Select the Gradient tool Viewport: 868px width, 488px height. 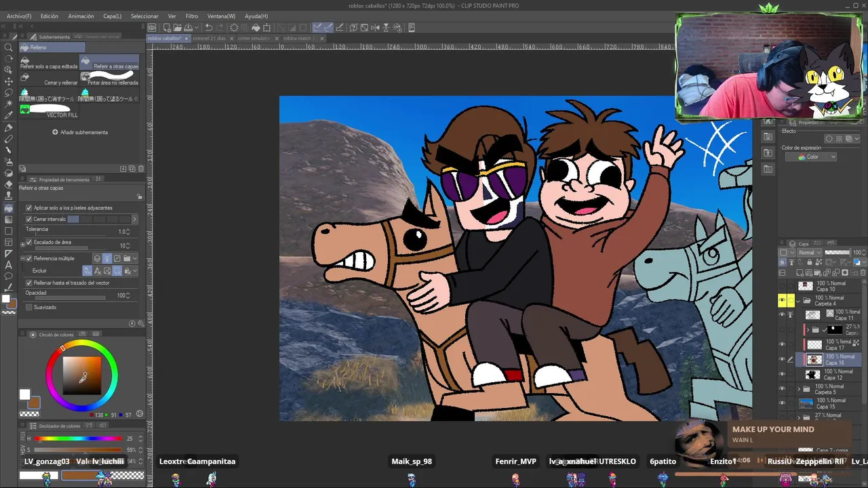9,220
